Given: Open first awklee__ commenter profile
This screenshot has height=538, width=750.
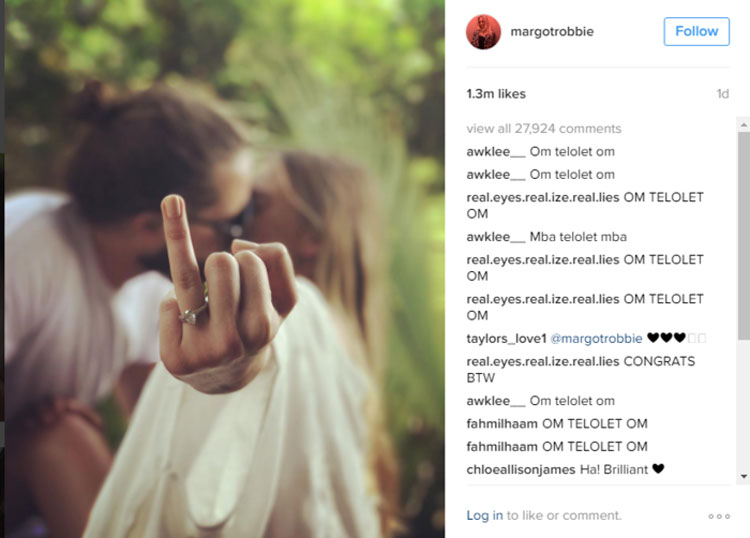Looking at the screenshot, I should 496,152.
